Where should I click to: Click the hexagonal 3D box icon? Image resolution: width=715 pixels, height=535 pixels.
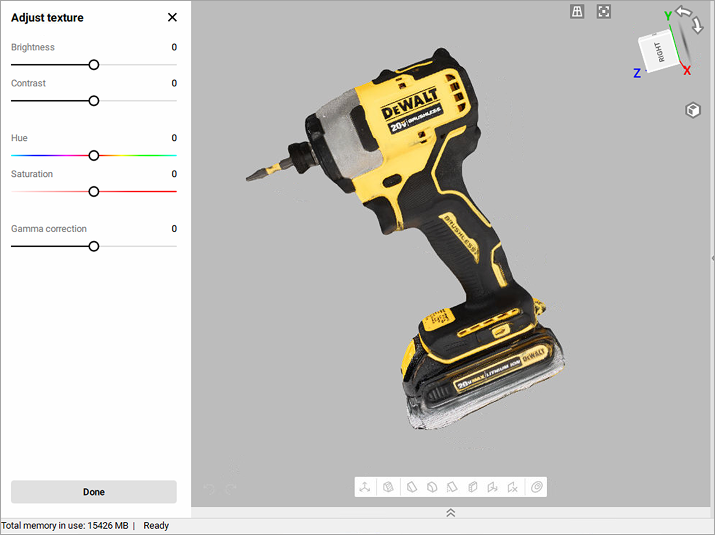692,110
